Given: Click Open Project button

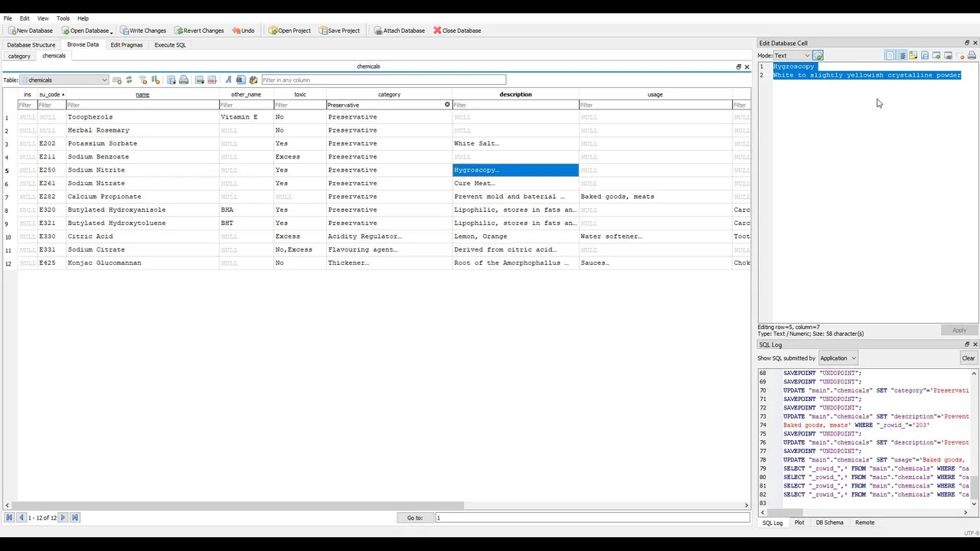Looking at the screenshot, I should tap(289, 31).
